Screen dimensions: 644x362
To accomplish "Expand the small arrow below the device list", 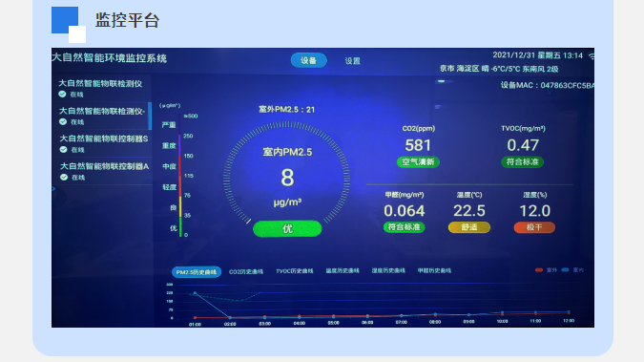I will coord(53,189).
